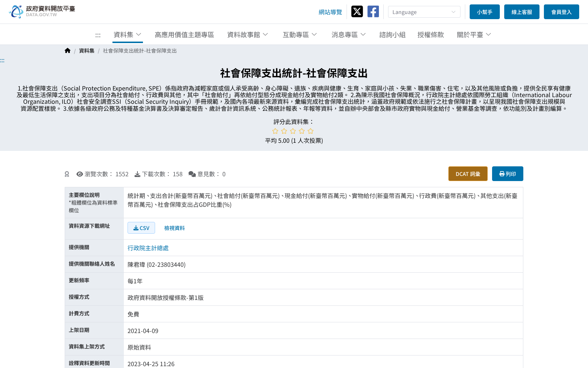Open 授權條款 menu item
The height and width of the screenshot is (368, 588).
click(x=431, y=35)
